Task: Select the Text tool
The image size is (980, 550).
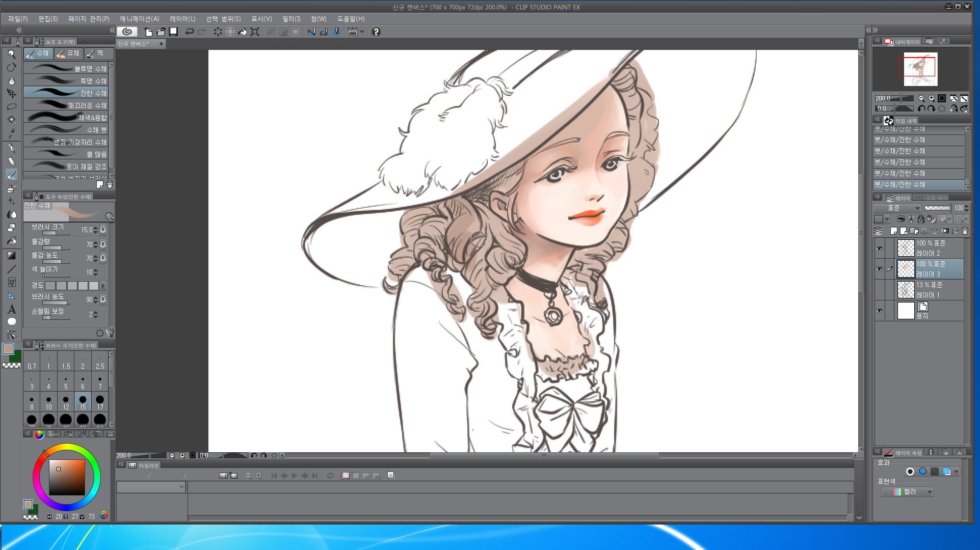Action: [x=11, y=309]
